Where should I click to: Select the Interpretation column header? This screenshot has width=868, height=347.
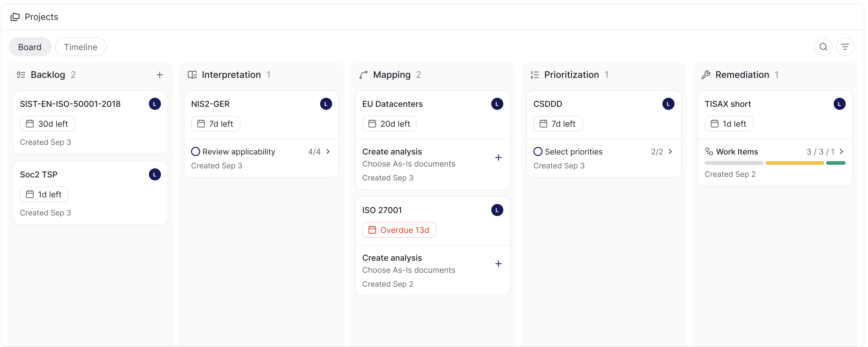tap(231, 74)
